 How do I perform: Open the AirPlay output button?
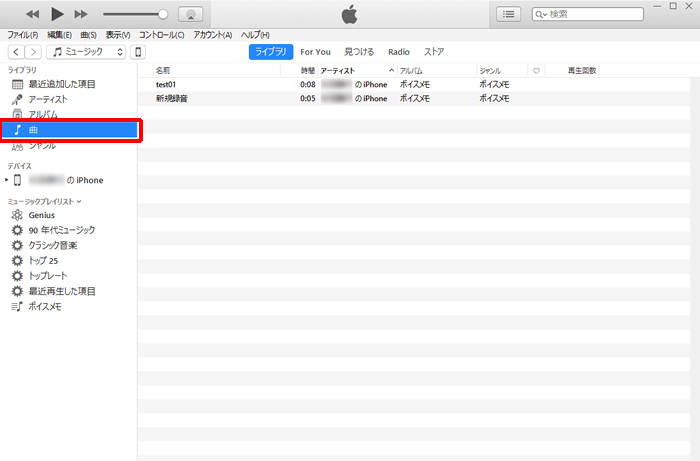pos(191,14)
